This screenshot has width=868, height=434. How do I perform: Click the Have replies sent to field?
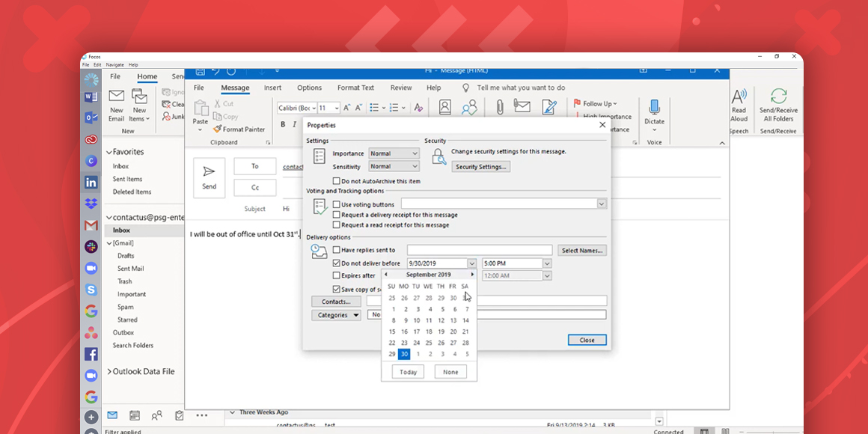tap(480, 250)
